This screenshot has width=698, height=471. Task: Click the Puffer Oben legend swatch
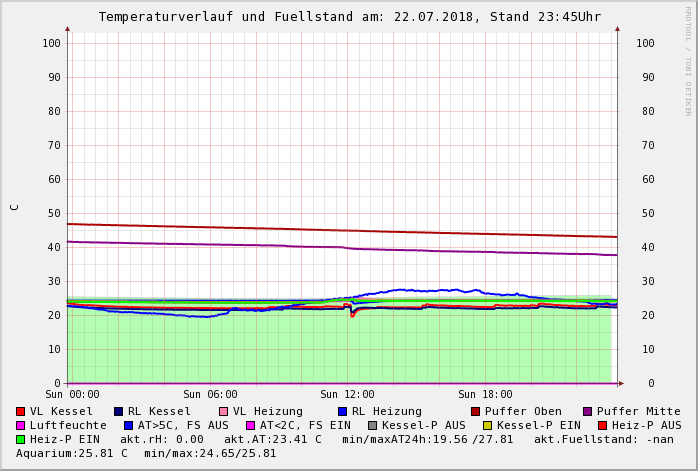tap(475, 411)
